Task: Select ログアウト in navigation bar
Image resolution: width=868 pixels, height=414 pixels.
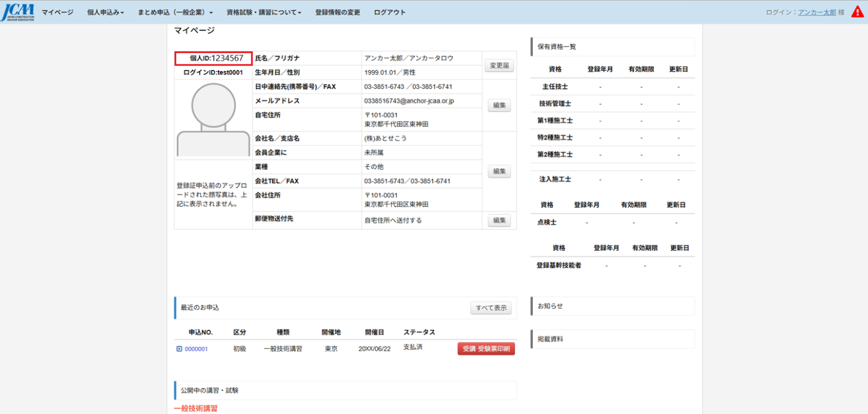Action: pos(389,12)
